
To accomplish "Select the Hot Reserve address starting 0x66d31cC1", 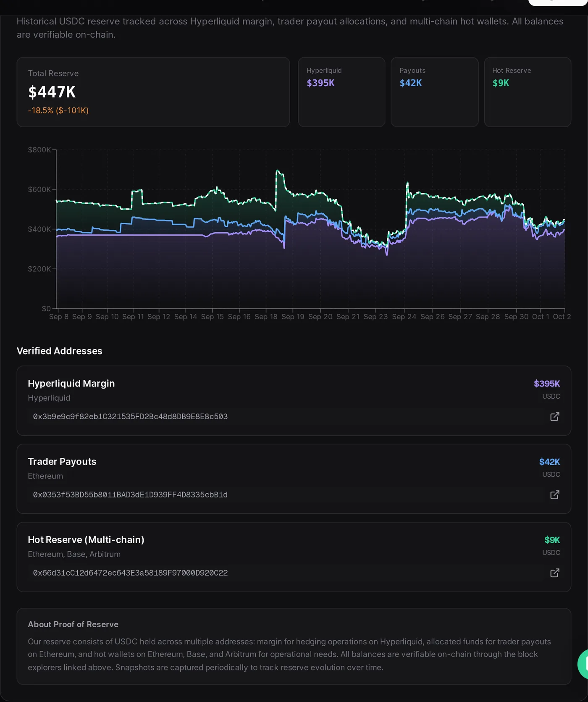I will 130,573.
